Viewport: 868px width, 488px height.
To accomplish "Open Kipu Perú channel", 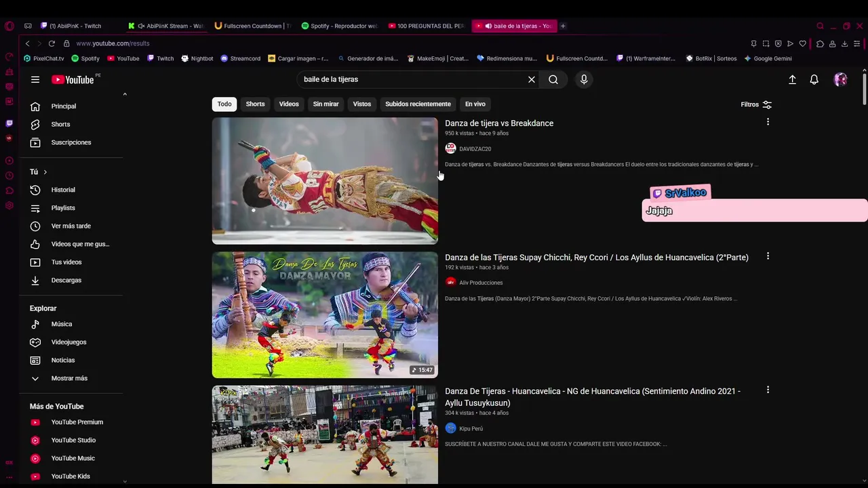I will point(471,428).
